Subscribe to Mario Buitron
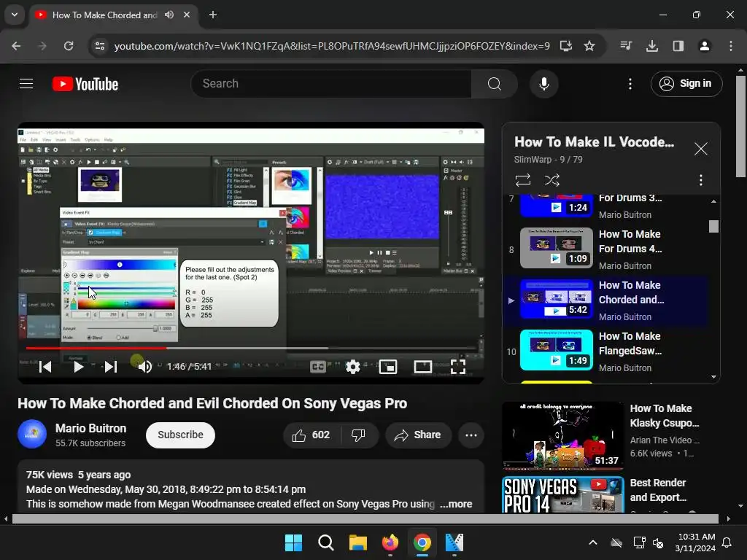The image size is (747, 560). tap(181, 435)
